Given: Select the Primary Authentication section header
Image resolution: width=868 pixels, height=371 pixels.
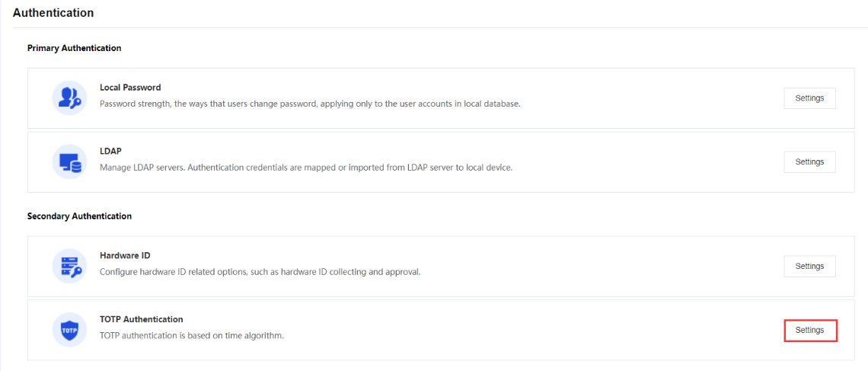Looking at the screenshot, I should pos(74,48).
